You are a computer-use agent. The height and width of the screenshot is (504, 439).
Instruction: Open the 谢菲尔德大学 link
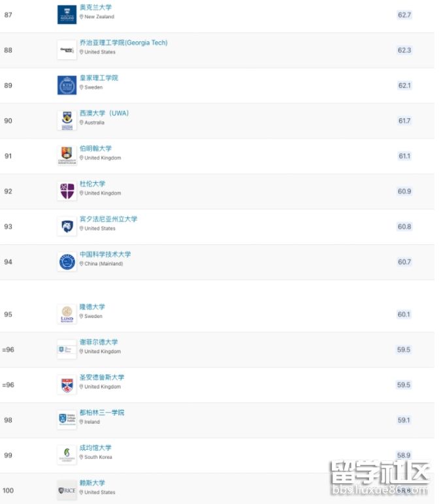(x=99, y=342)
